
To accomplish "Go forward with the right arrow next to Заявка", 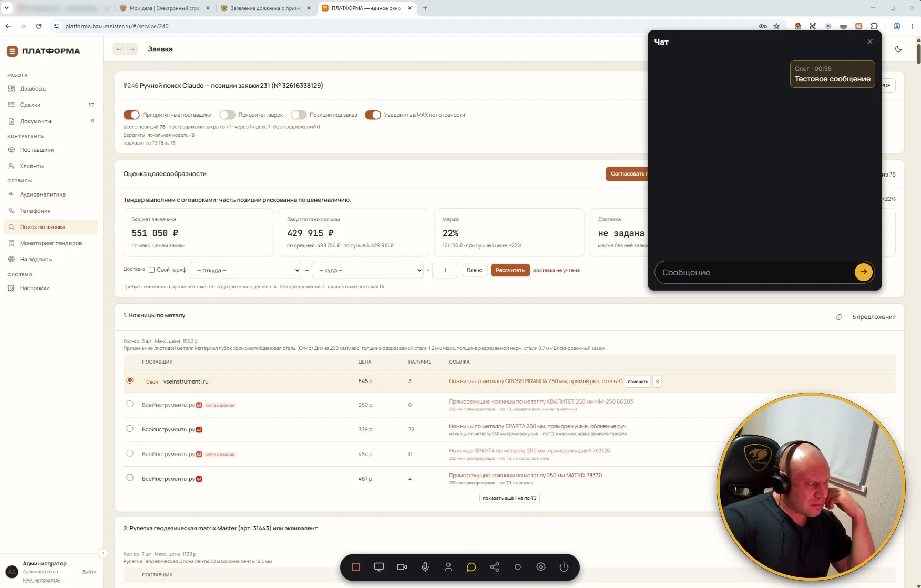I will point(131,49).
